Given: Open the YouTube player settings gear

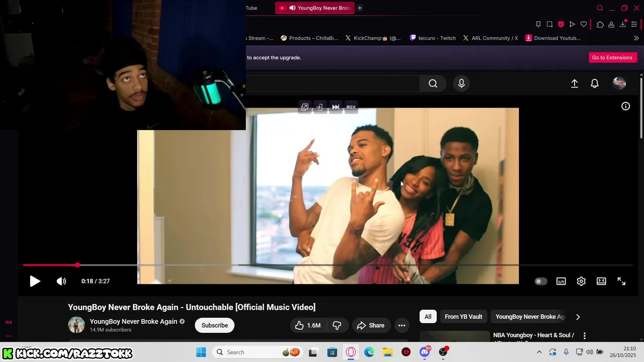Looking at the screenshot, I should point(581,282).
